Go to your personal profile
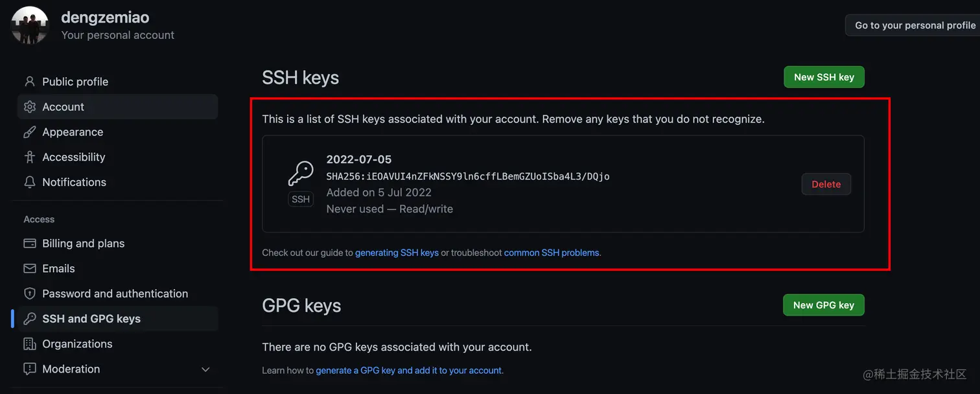The height and width of the screenshot is (394, 980). (x=915, y=25)
